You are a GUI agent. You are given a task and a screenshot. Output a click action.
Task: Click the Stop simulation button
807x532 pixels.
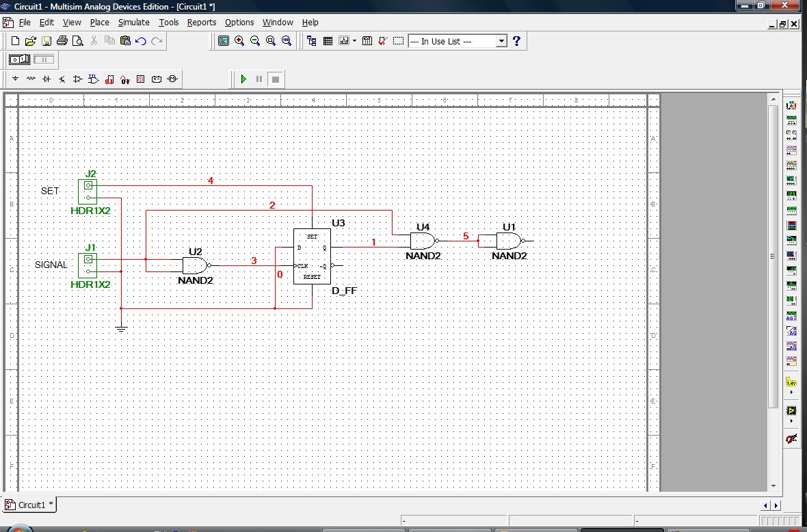click(275, 79)
